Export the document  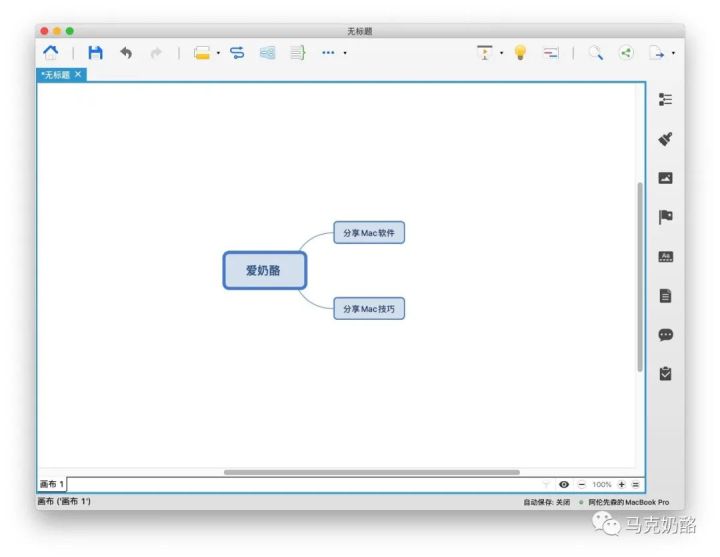click(657, 53)
